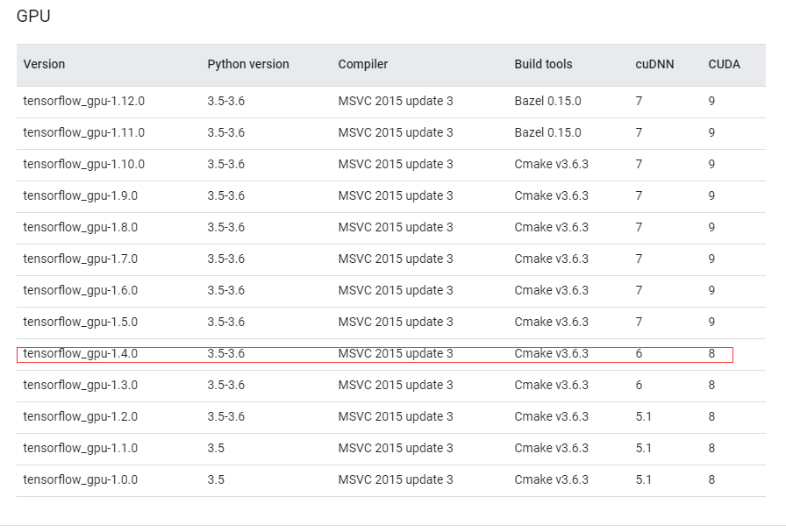Click Cmake v3.6.3 in the 1.7.0 row
786x532 pixels.
tap(552, 259)
